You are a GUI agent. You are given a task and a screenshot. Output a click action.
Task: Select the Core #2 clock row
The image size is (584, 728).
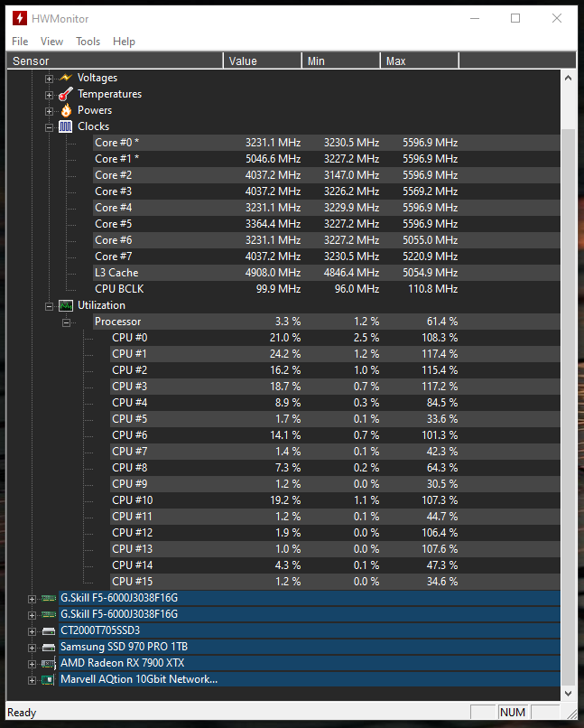tap(327, 175)
